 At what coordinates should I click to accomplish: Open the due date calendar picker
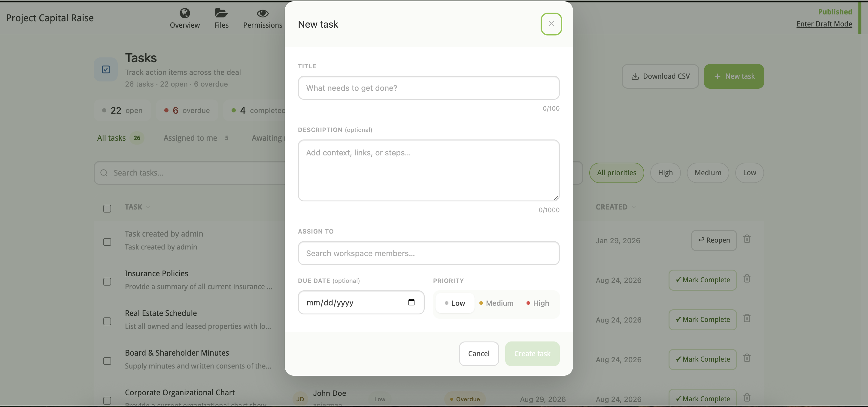pyautogui.click(x=411, y=302)
